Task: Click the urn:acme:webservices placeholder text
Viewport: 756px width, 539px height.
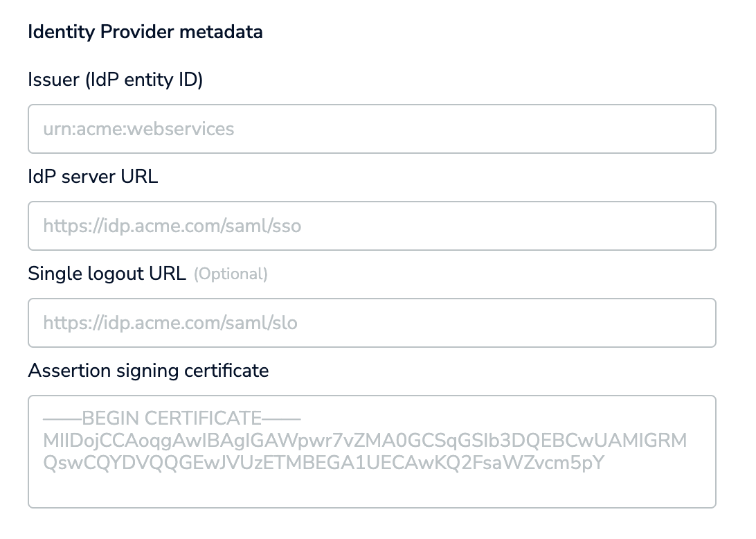Action: (x=138, y=129)
